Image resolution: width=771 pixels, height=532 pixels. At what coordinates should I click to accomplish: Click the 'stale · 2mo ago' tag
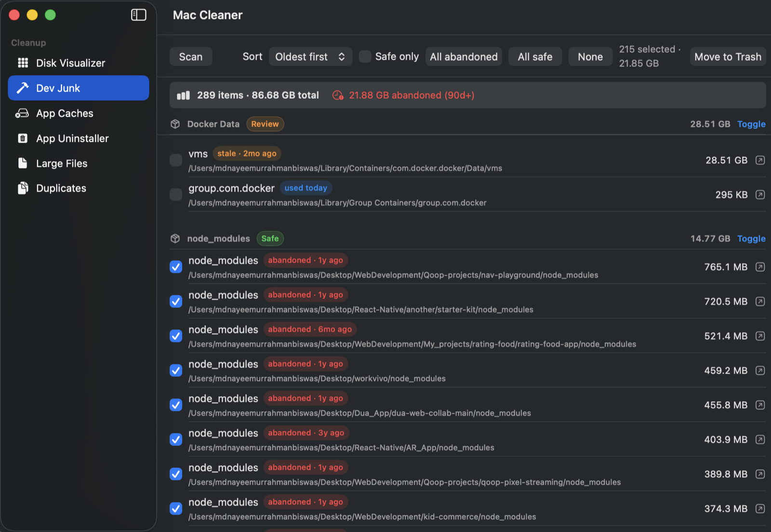247,154
